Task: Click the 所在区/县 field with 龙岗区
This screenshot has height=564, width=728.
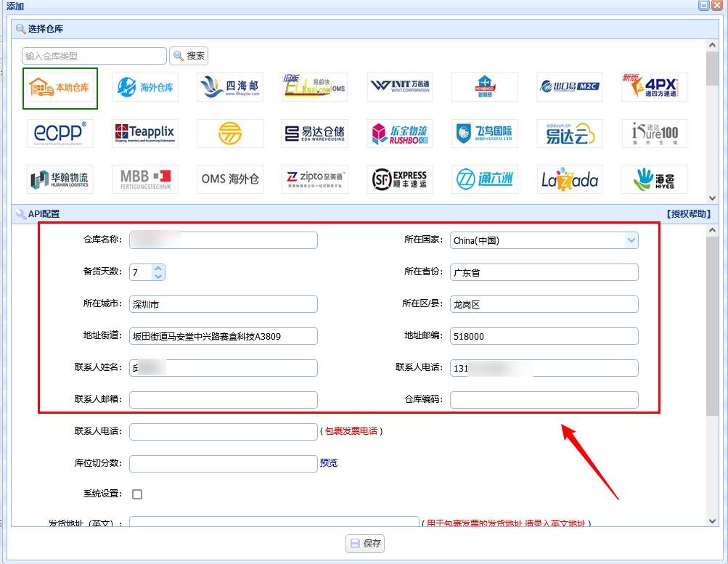Action: (x=544, y=305)
